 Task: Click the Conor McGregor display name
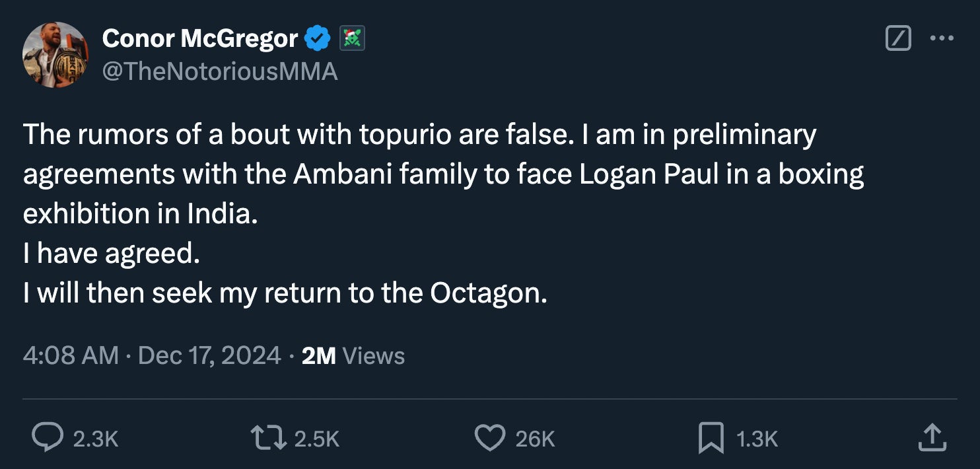pyautogui.click(x=199, y=39)
